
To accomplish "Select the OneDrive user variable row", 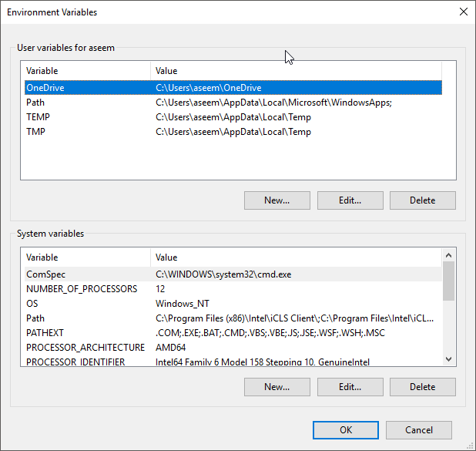I will (233, 88).
